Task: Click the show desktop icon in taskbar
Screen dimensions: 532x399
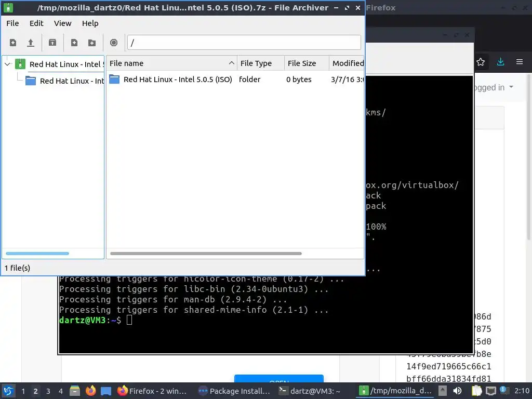Action: [x=106, y=391]
